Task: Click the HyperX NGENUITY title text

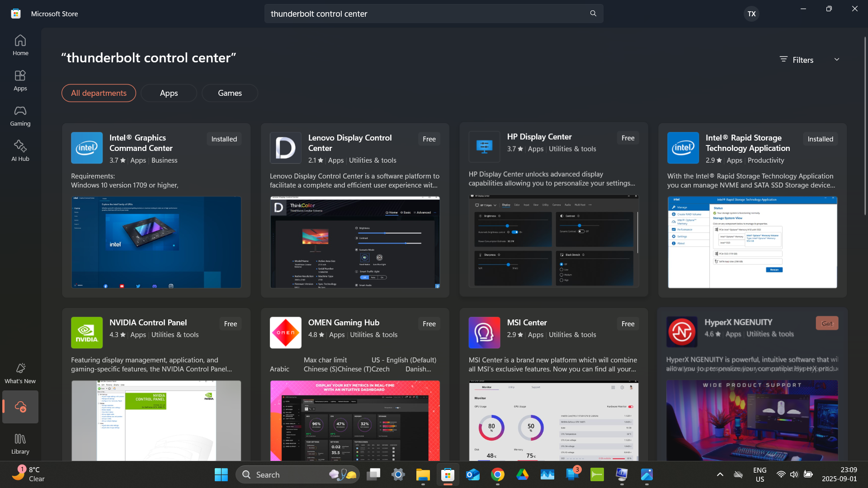Action: point(738,322)
